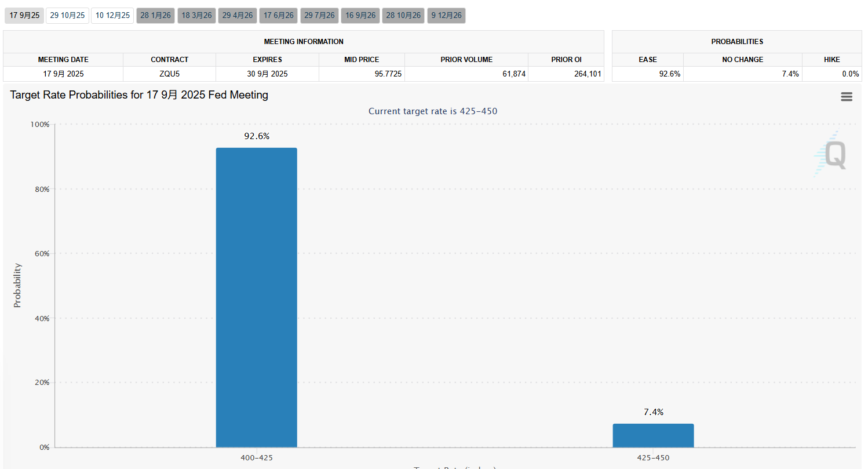This screenshot has width=868, height=469.
Task: Open the 18 3月26 meeting tab
Action: (196, 16)
